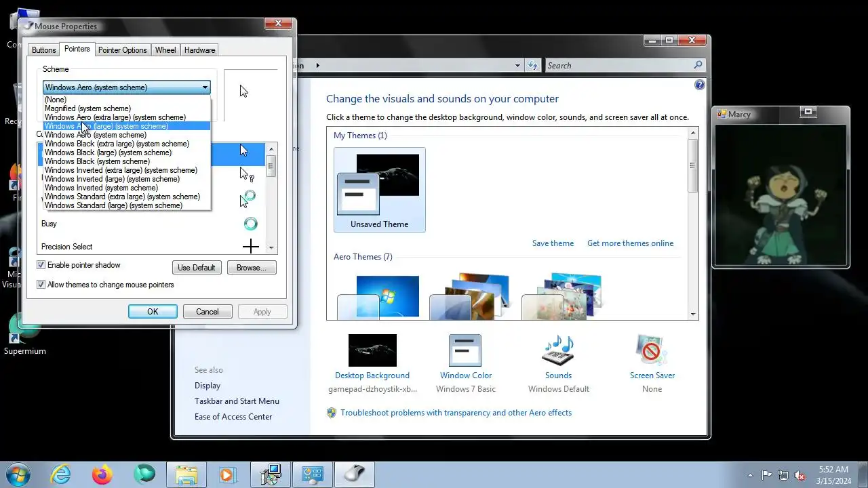Open Windows Media Player taskbar icon
The height and width of the screenshot is (488, 868).
pyautogui.click(x=228, y=474)
